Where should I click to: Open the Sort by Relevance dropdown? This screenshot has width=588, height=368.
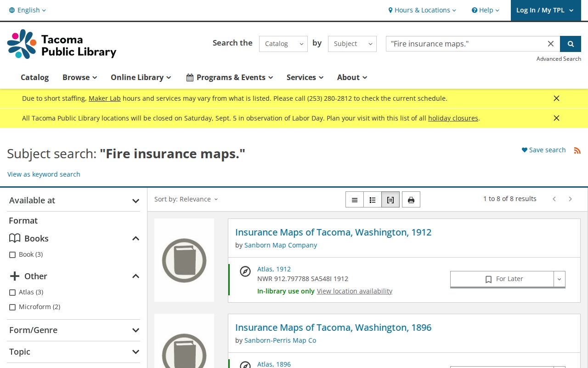(186, 199)
